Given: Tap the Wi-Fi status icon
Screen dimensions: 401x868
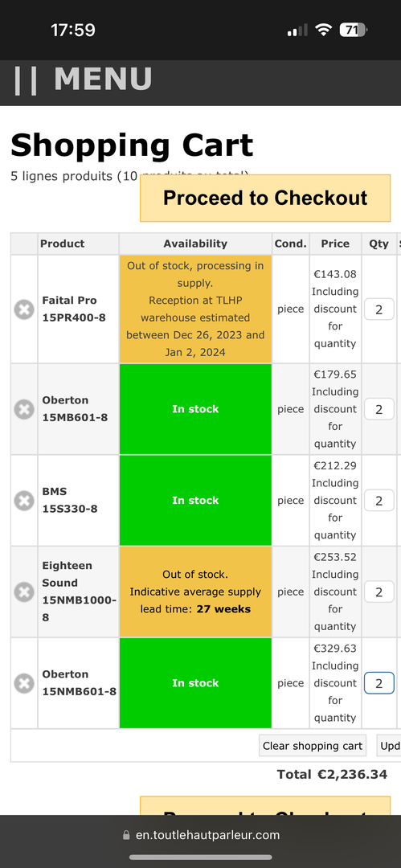Looking at the screenshot, I should point(323,30).
